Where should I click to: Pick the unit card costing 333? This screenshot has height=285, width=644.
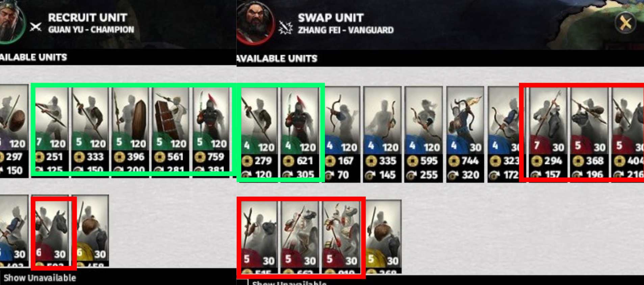point(90,130)
